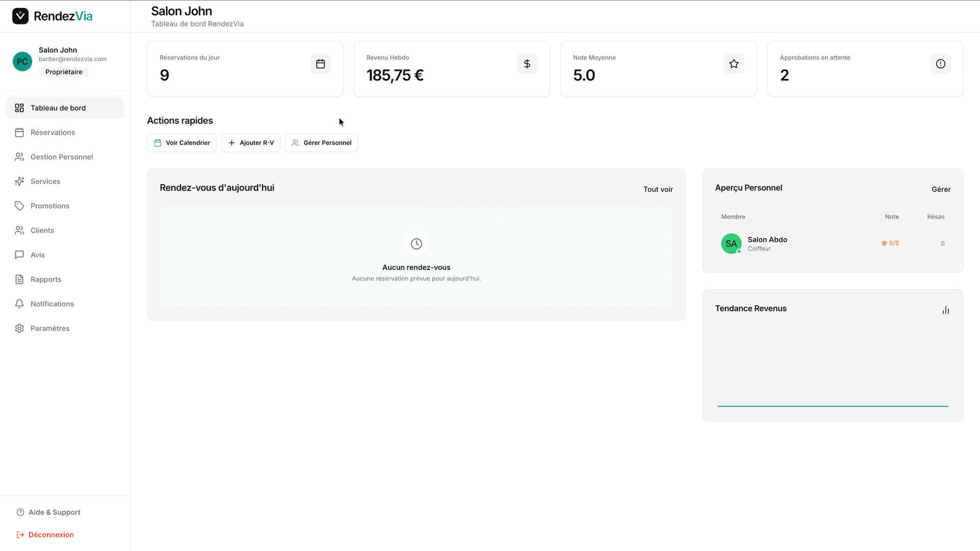Click the star icon in Note Moyenne card
The height and width of the screenshot is (551, 980).
(x=734, y=64)
